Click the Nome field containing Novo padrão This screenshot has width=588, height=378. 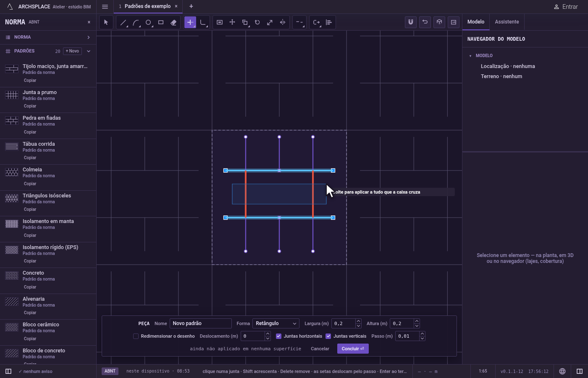pyautogui.click(x=201, y=323)
